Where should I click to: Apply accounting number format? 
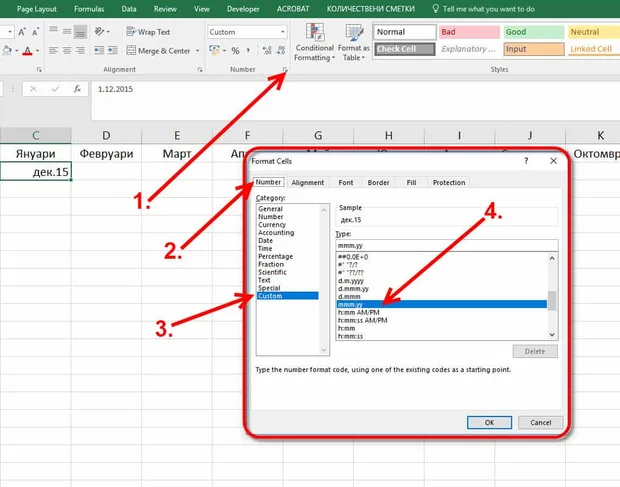215,51
